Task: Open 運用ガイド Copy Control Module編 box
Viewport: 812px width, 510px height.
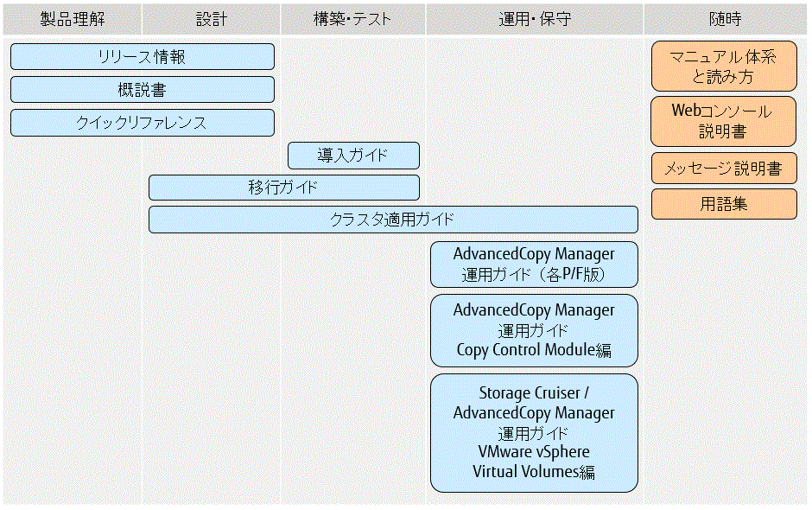Action: click(x=534, y=331)
